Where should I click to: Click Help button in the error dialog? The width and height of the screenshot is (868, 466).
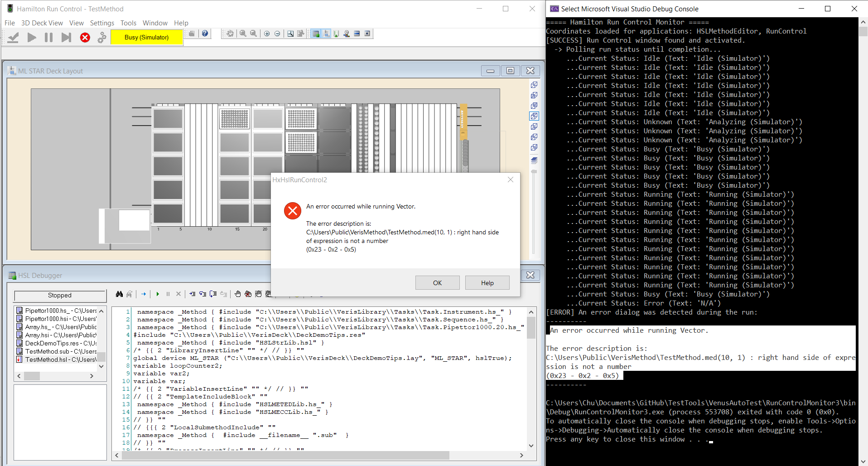point(487,283)
